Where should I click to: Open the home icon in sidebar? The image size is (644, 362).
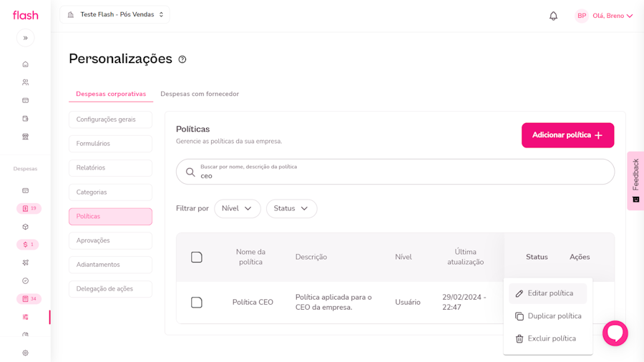[x=26, y=64]
